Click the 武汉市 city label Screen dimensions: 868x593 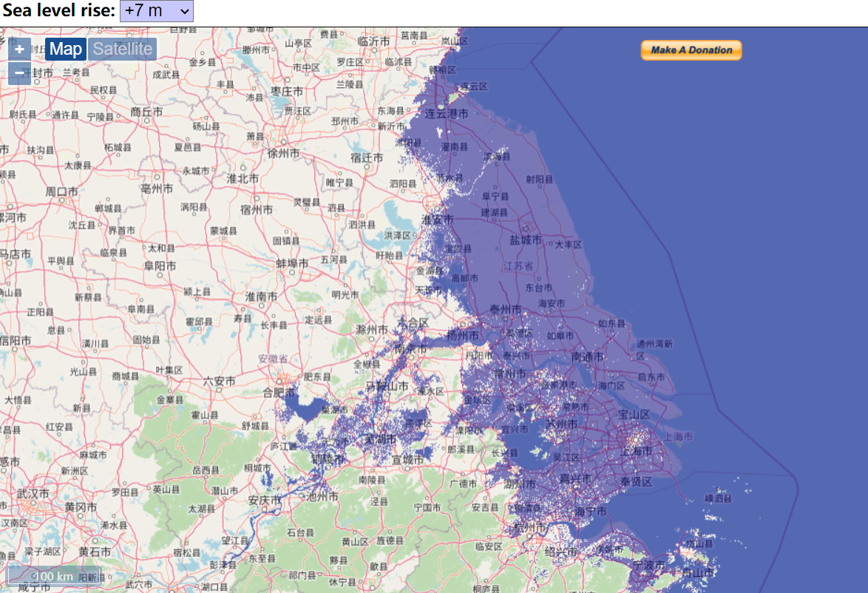click(x=33, y=493)
